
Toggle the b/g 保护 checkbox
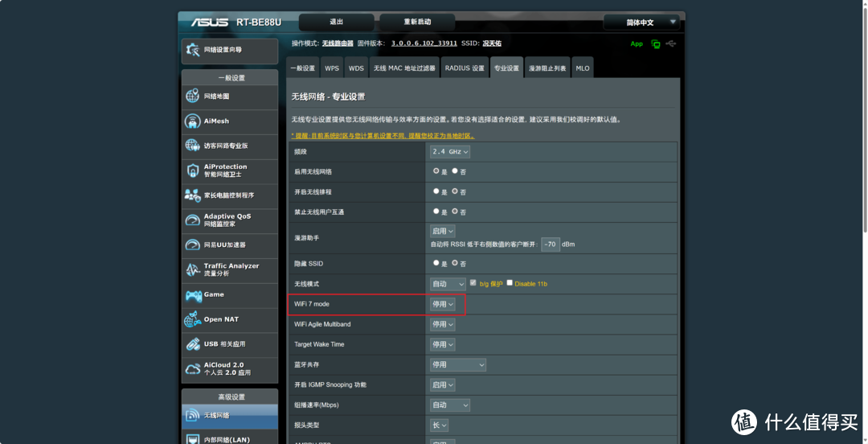pyautogui.click(x=473, y=282)
